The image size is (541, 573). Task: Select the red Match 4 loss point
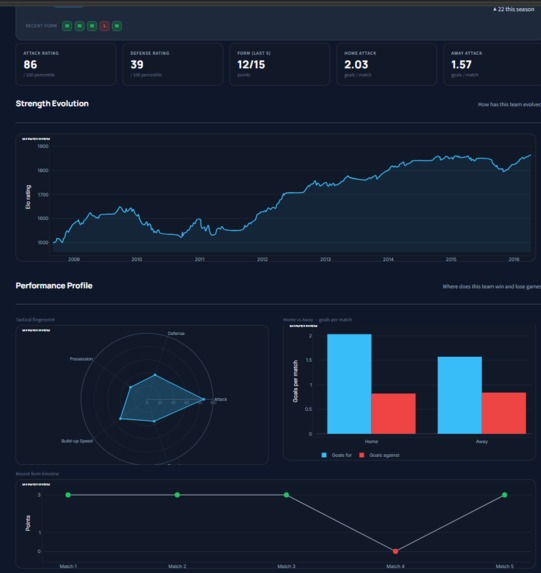(x=395, y=551)
